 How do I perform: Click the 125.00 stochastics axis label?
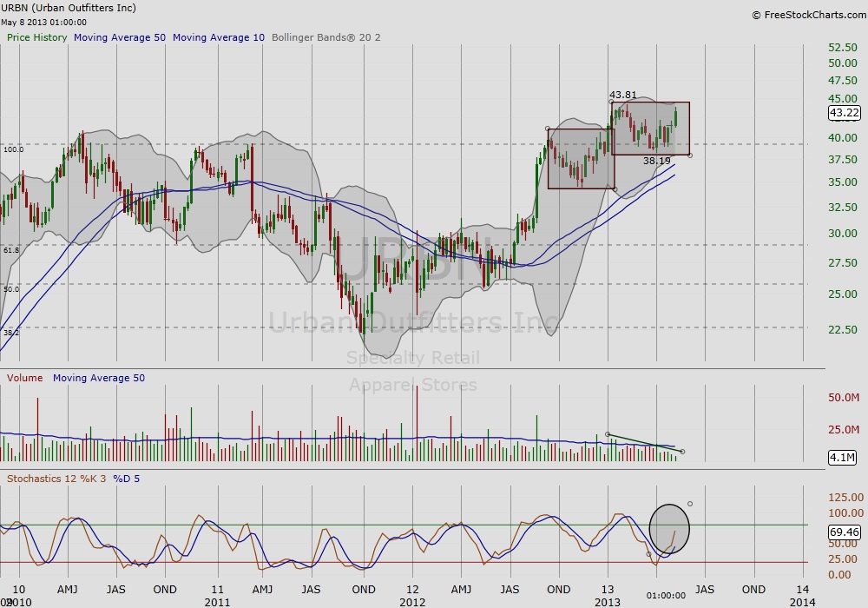[x=845, y=497]
